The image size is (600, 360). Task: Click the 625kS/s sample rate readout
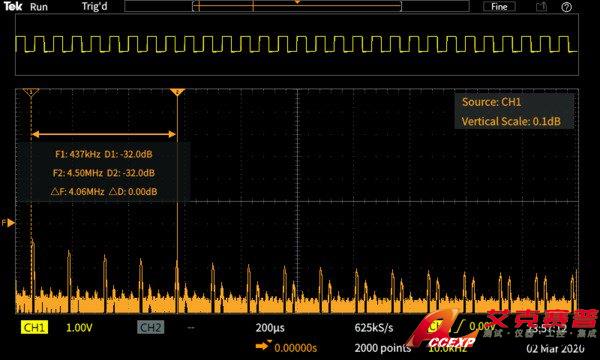pyautogui.click(x=374, y=328)
